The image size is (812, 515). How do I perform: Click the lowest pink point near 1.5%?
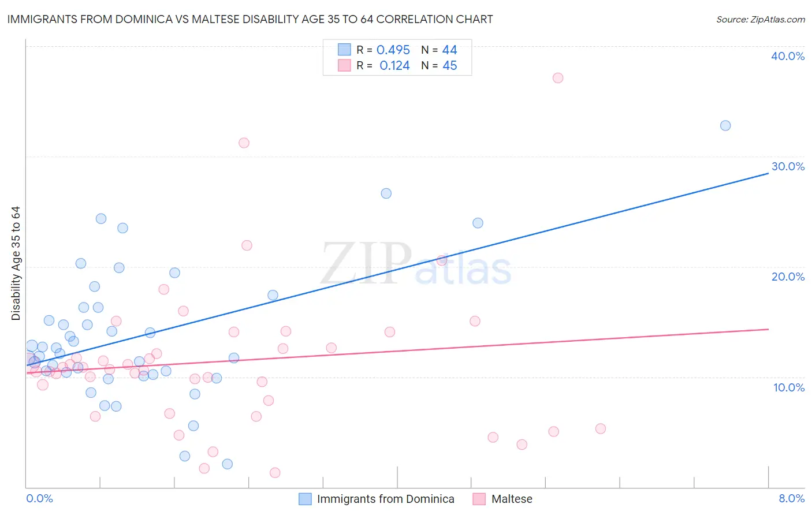(x=275, y=473)
